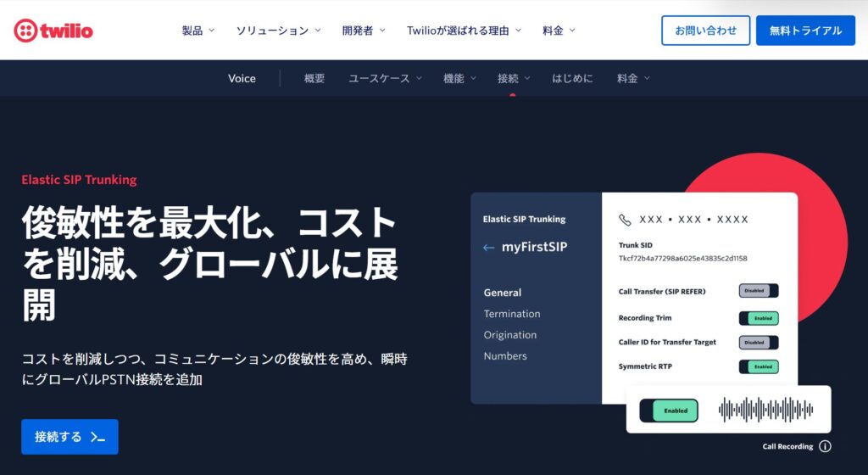
Task: Click the Twilio logo
Action: (x=53, y=31)
